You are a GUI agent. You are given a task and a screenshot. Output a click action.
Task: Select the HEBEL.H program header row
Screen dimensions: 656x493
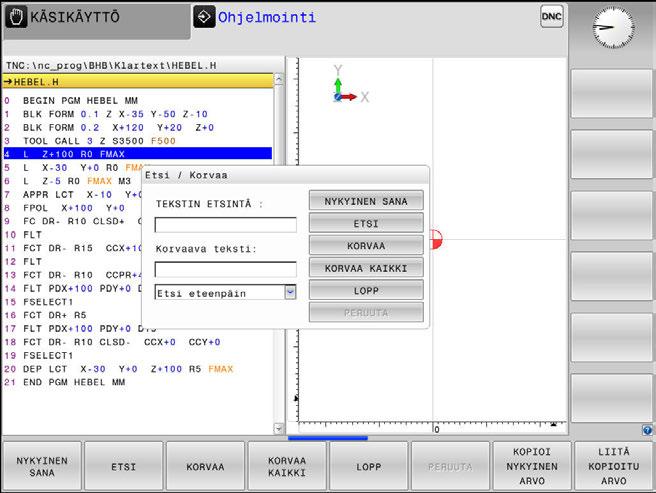point(138,82)
